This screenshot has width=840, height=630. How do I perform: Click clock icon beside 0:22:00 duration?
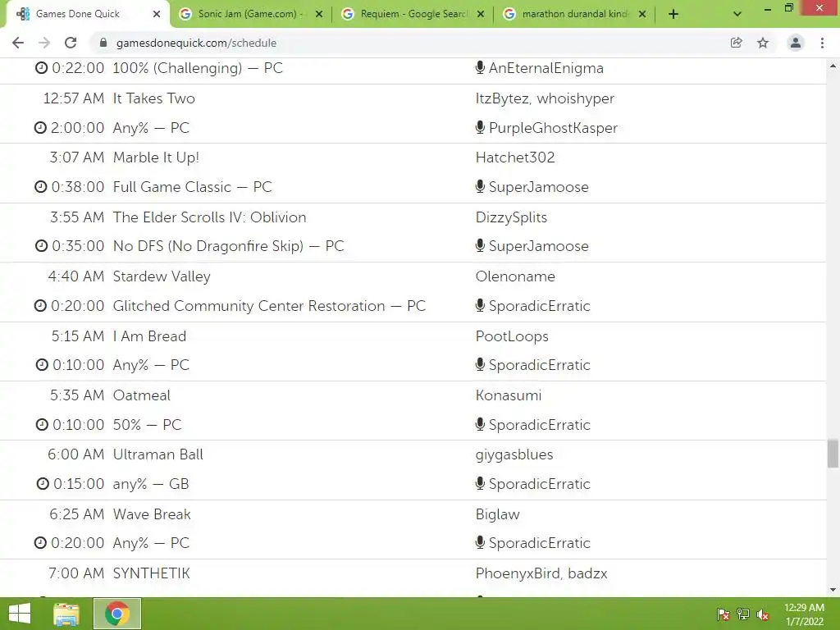(41, 68)
